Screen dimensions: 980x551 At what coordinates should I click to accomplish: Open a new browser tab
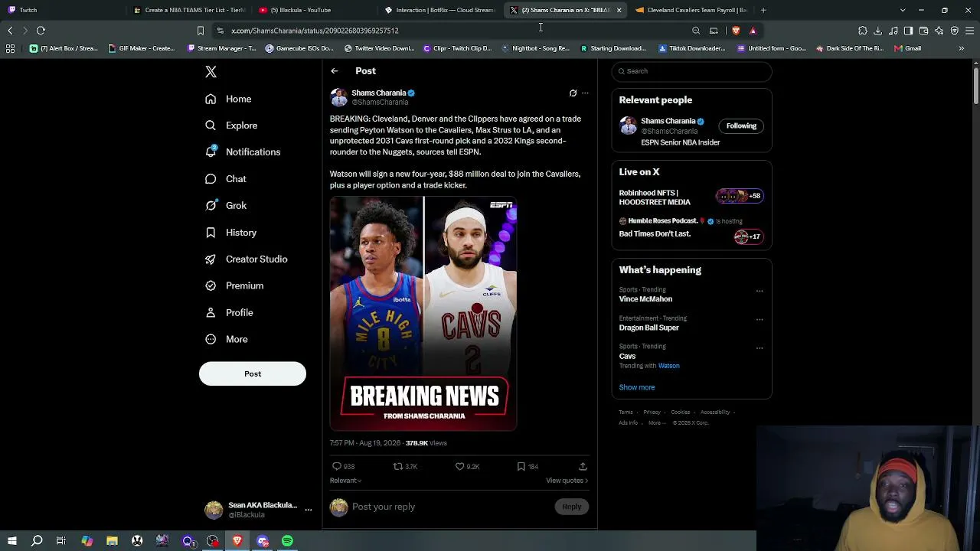click(763, 10)
